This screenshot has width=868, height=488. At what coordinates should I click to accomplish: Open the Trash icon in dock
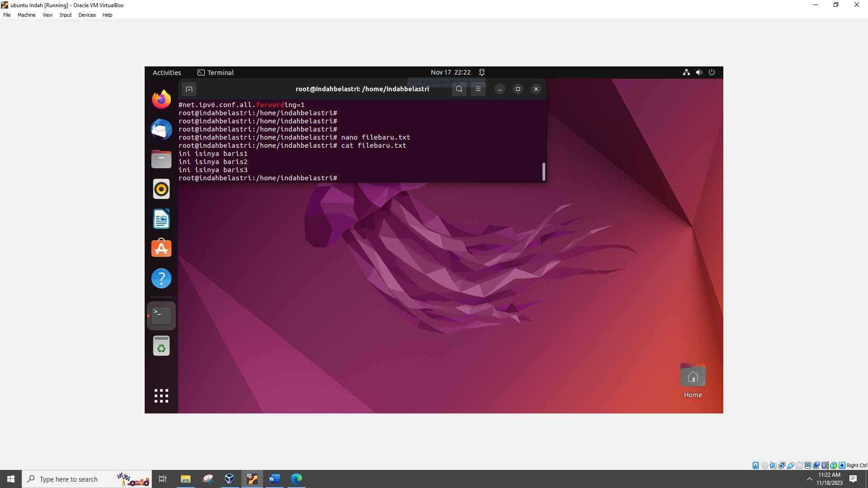(161, 346)
